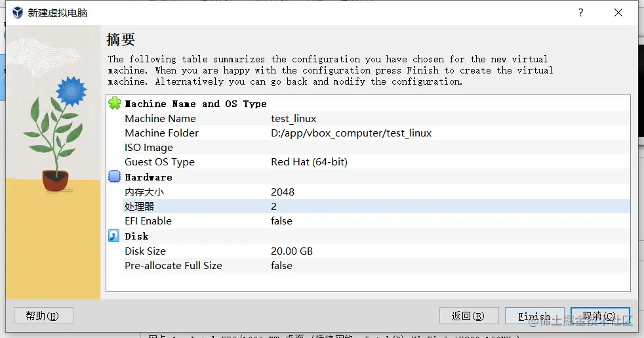The width and height of the screenshot is (644, 338).
Task: Select the Pre-allocate Full Size label
Action: pyautogui.click(x=173, y=266)
